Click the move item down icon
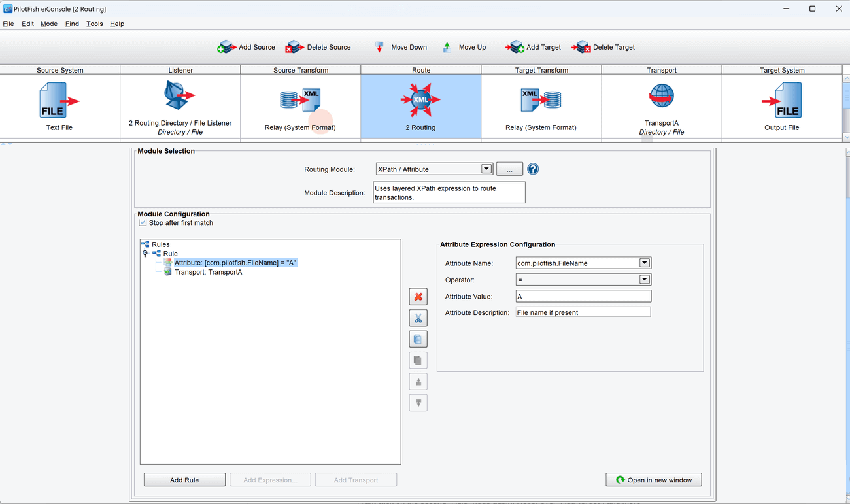850x504 pixels. click(418, 403)
